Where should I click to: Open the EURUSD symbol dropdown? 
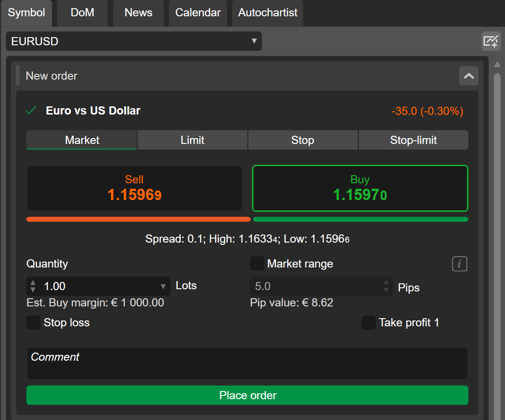pos(133,41)
